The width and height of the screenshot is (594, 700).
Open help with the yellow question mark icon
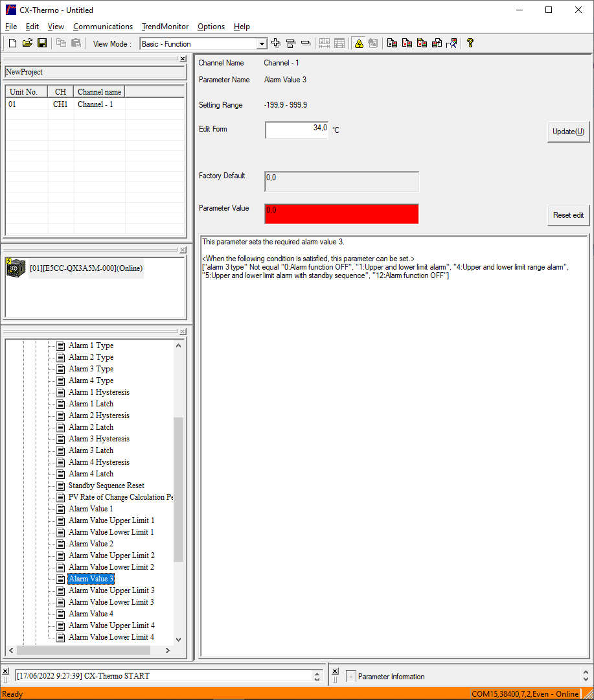pyautogui.click(x=470, y=43)
